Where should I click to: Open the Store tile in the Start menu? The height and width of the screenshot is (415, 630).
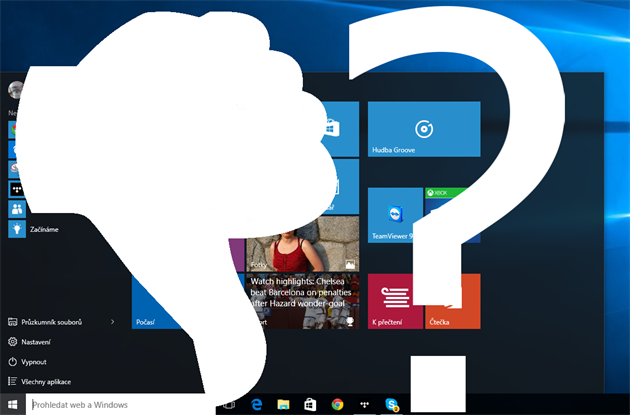(x=340, y=129)
